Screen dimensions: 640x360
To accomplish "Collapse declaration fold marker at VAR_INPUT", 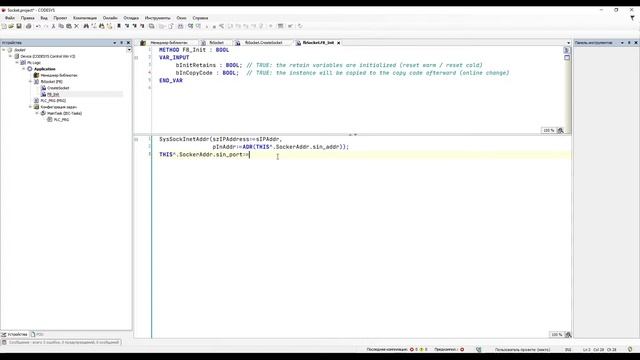I will 136,58.
